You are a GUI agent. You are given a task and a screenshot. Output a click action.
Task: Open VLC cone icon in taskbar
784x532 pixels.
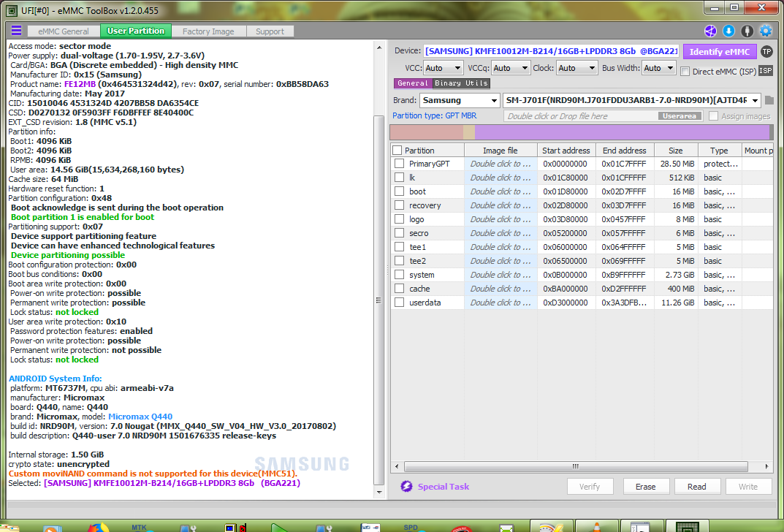[x=596, y=527]
